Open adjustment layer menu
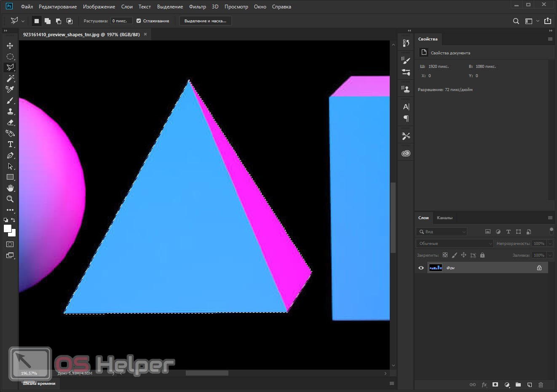This screenshot has width=557, height=392. [x=507, y=384]
